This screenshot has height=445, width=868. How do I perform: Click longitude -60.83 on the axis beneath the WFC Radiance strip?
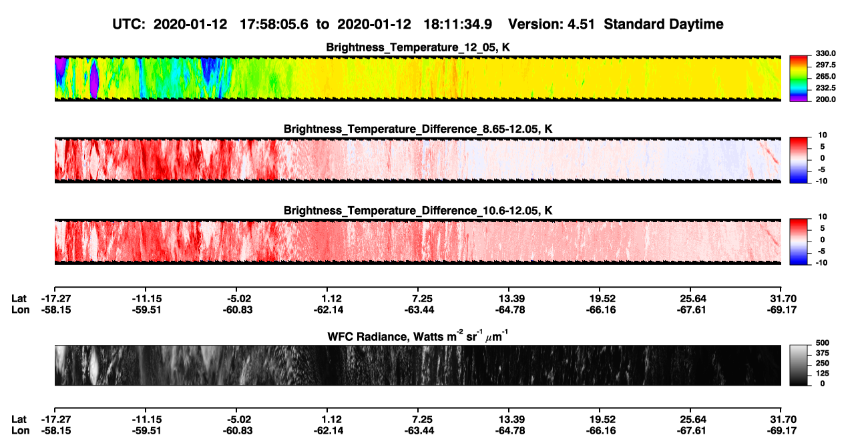(x=239, y=430)
